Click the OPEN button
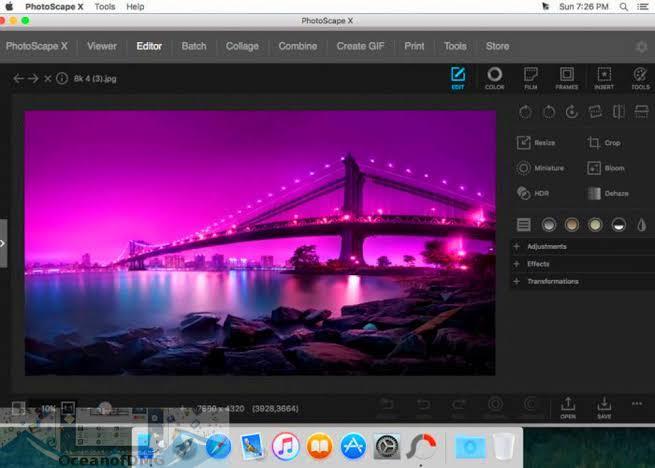Screen dimensions: 655x468 pyautogui.click(x=568, y=408)
